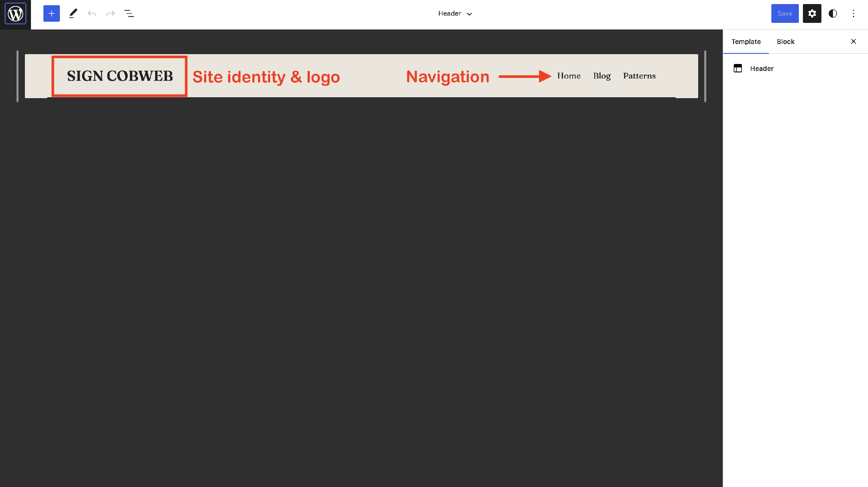Switch to the Template tab
This screenshot has width=868, height=487.
[746, 41]
